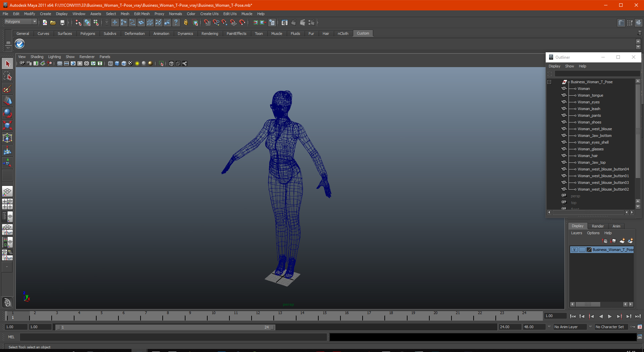Enable wireframe display in viewport toolbar
Image resolution: width=644 pixels, height=352 pixels.
[110, 63]
